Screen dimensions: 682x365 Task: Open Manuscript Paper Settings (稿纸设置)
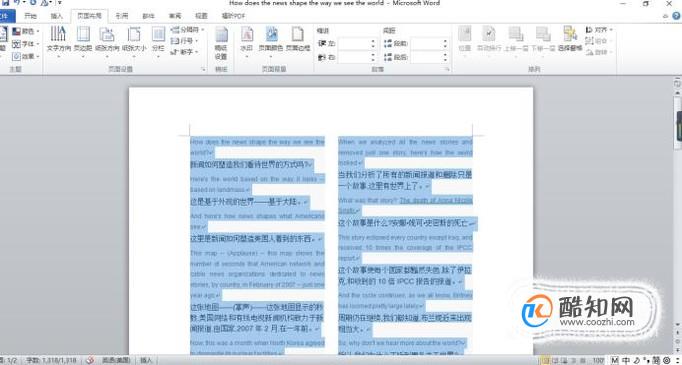click(x=221, y=44)
